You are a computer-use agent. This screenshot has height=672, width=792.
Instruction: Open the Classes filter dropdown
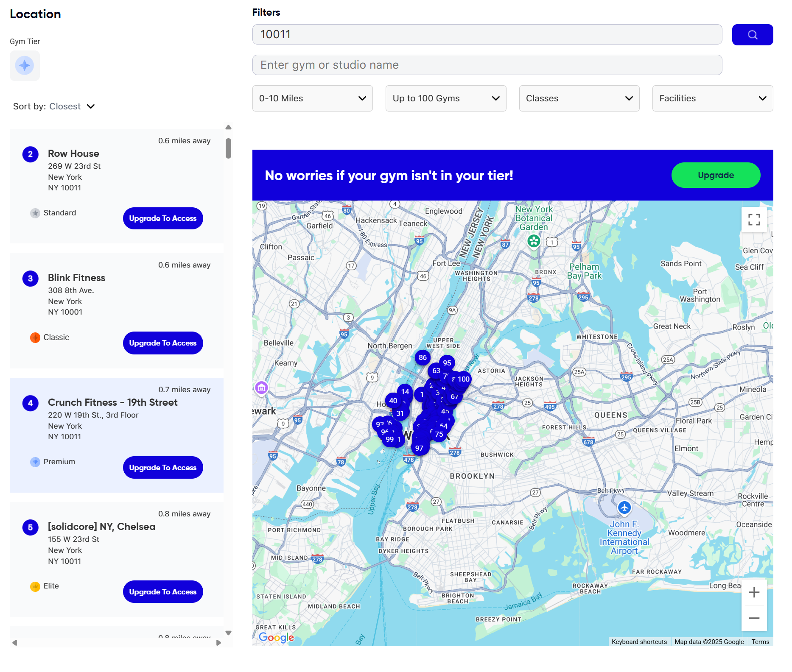coord(579,98)
